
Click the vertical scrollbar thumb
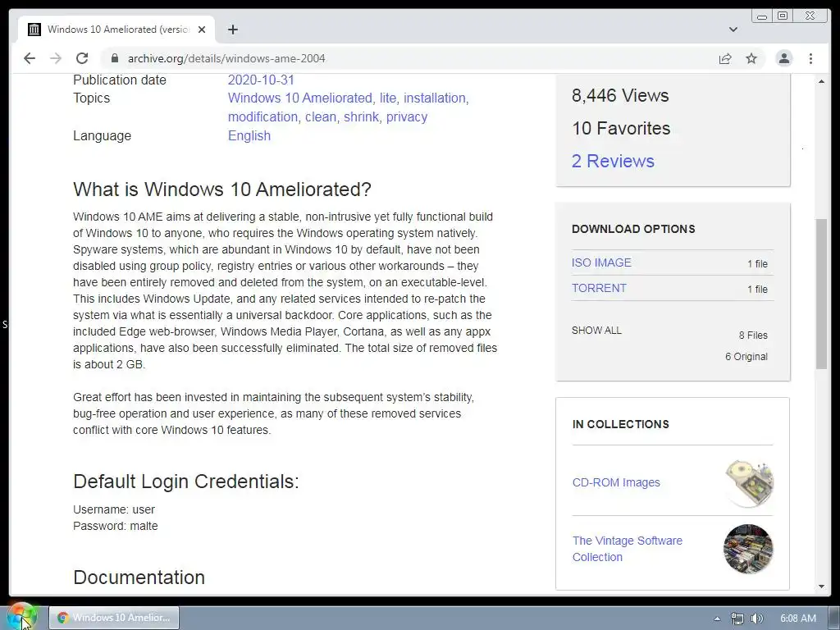pyautogui.click(x=821, y=294)
